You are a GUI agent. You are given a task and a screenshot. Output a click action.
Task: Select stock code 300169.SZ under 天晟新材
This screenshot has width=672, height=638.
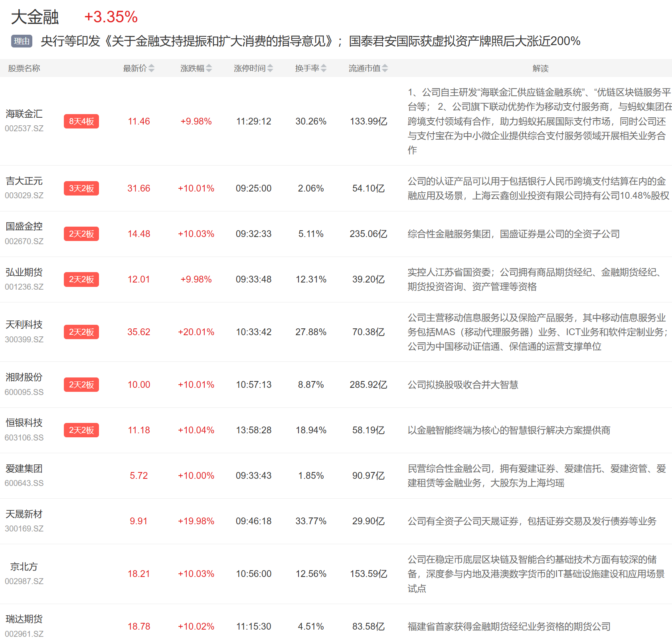click(x=24, y=529)
